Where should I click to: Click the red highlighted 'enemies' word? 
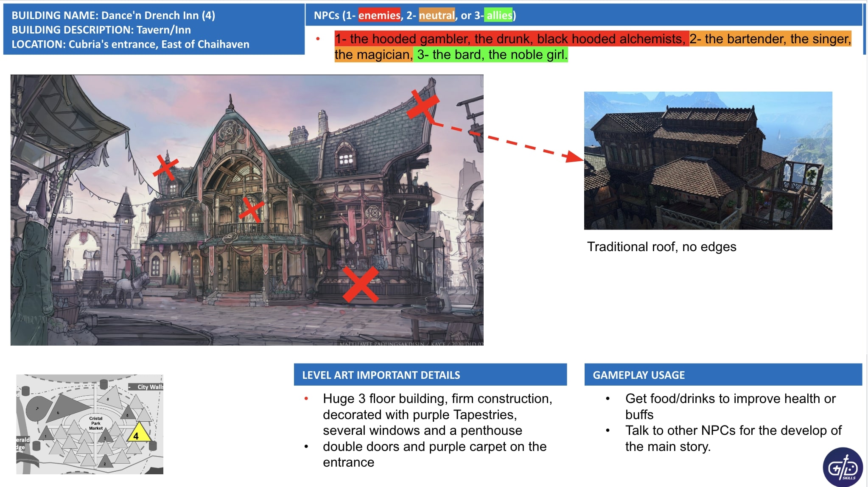(379, 16)
